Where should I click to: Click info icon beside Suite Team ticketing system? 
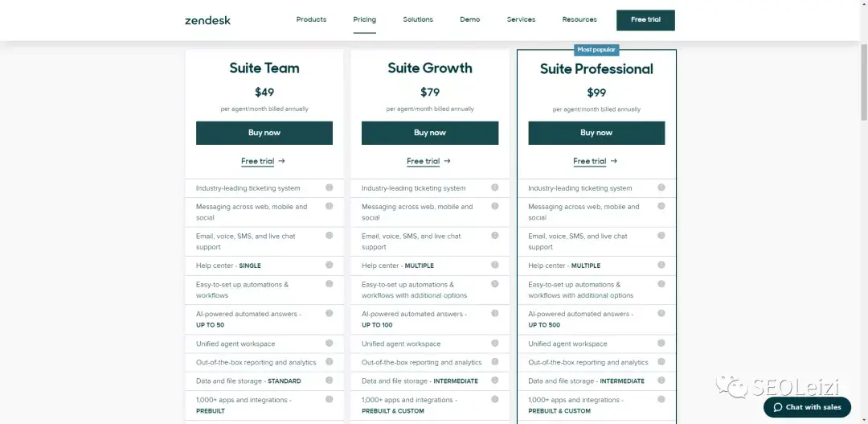[330, 187]
